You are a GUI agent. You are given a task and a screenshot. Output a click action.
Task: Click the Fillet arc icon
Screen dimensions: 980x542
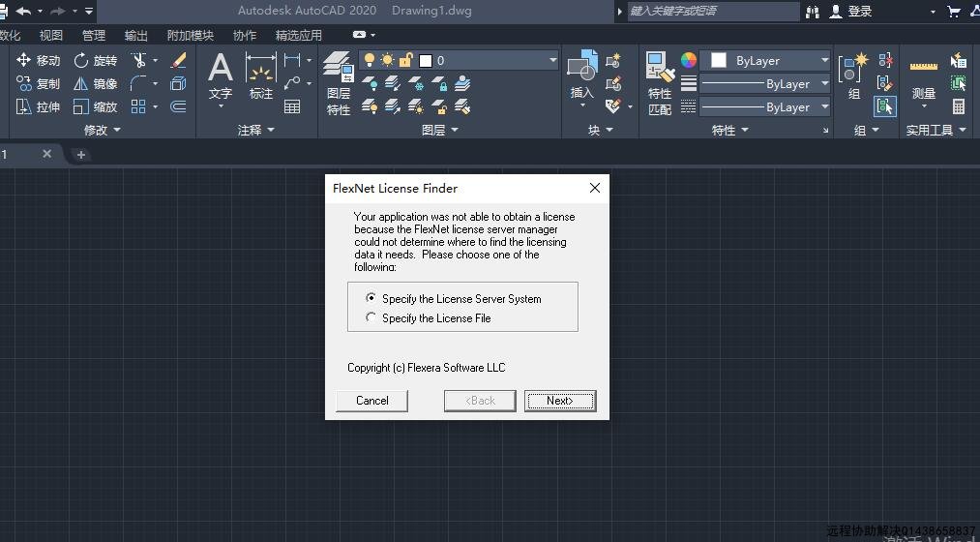[x=138, y=83]
